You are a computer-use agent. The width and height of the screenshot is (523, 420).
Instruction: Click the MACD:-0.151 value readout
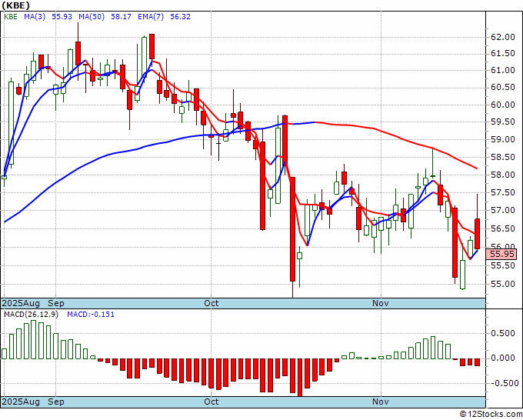91,315
